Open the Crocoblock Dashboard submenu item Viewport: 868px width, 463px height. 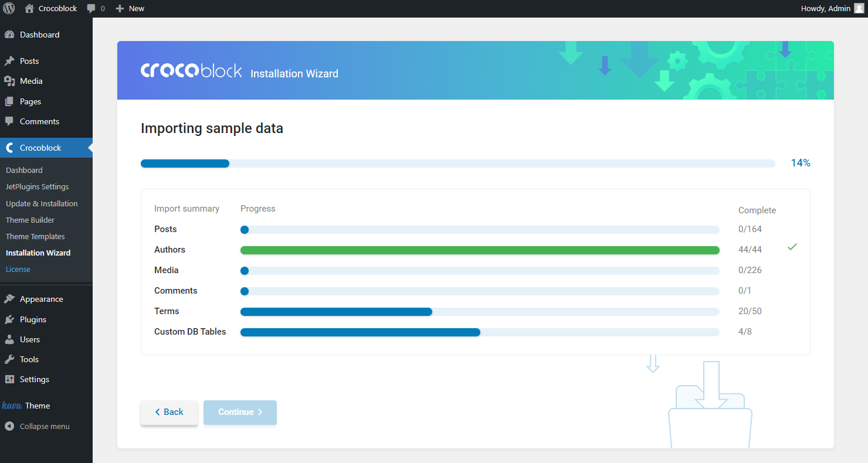[x=24, y=170]
